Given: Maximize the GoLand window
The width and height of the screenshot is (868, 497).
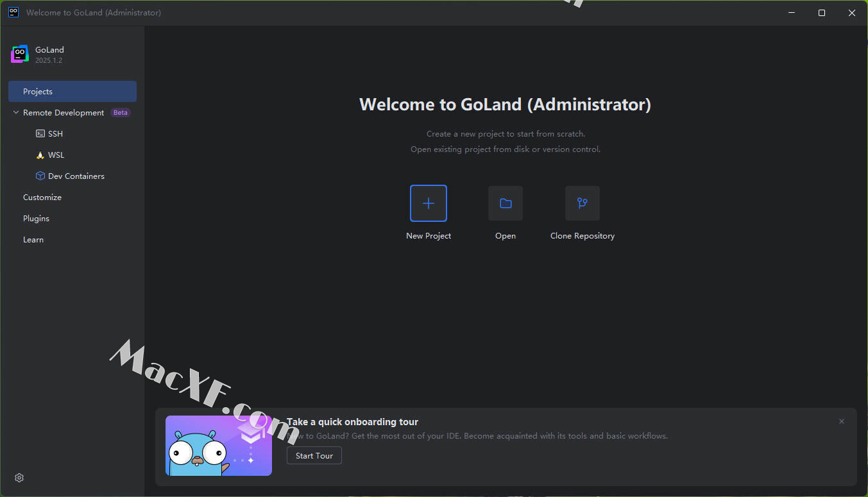Looking at the screenshot, I should 822,13.
